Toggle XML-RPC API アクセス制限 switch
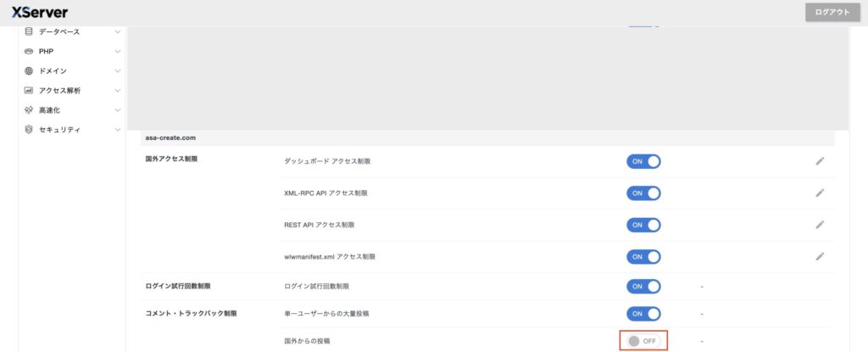The height and width of the screenshot is (352, 868). (643, 193)
